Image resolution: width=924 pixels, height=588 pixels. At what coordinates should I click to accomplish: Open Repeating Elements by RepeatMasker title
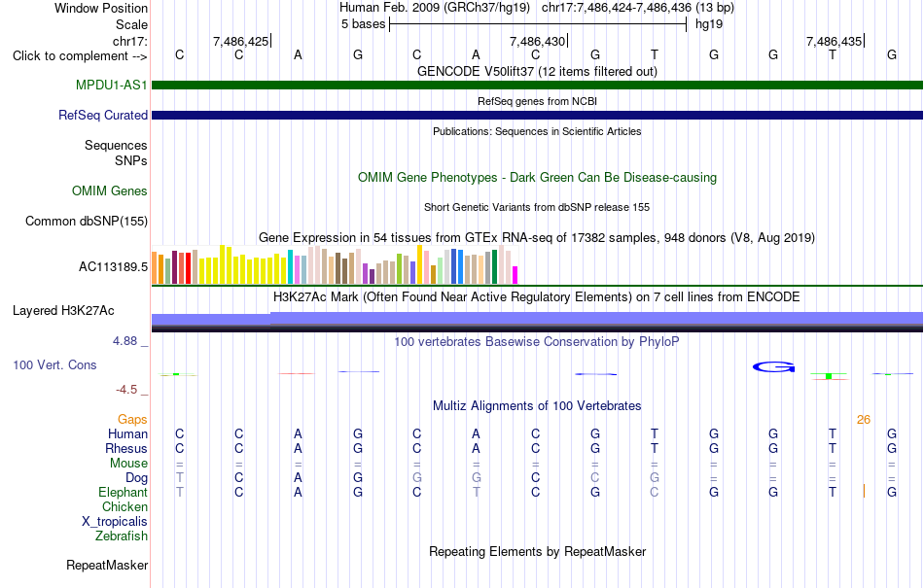coord(537,551)
